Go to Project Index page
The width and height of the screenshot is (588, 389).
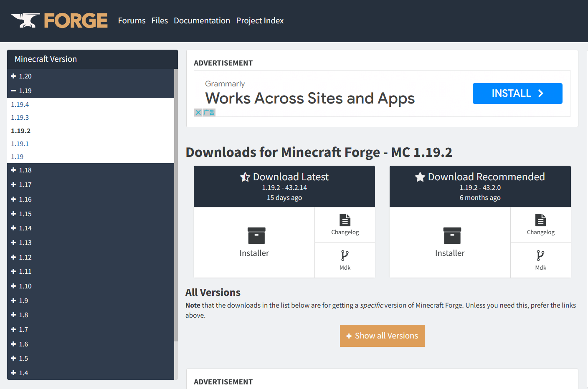260,20
